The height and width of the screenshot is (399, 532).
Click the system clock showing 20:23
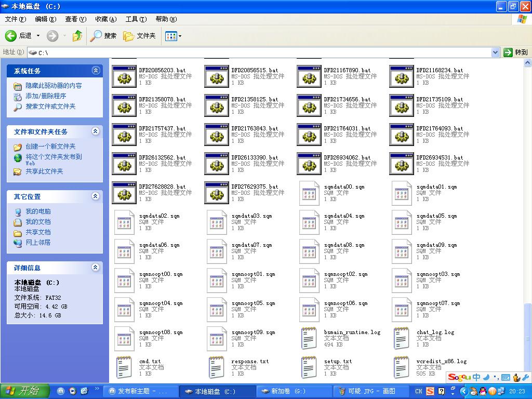click(x=517, y=391)
